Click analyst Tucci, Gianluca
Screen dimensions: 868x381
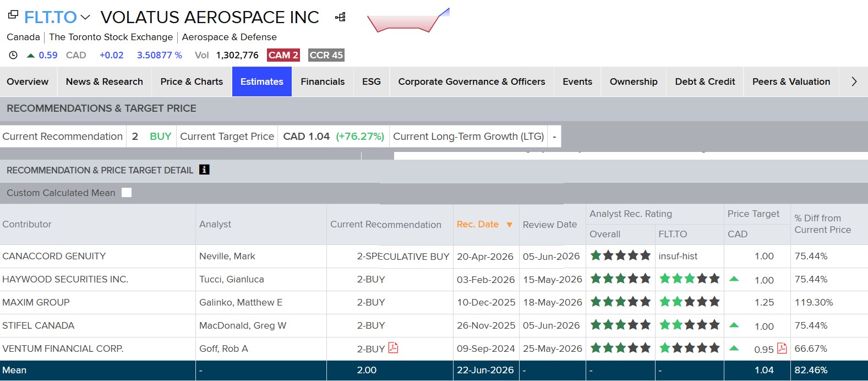point(232,279)
